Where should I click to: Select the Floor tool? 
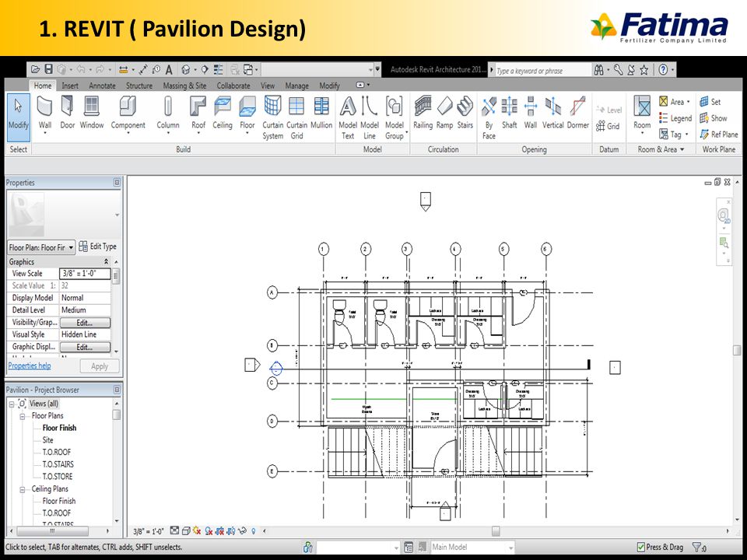[247, 116]
